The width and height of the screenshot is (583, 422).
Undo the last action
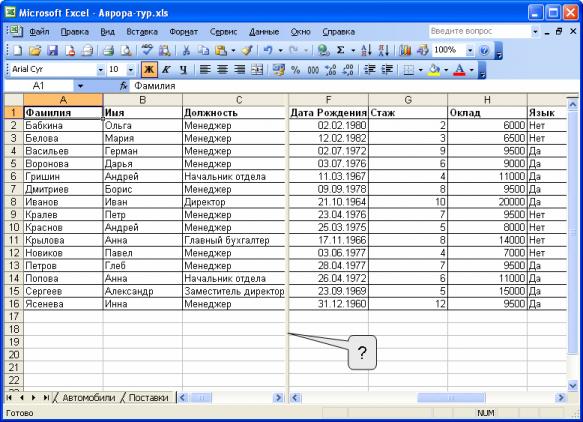coord(268,50)
